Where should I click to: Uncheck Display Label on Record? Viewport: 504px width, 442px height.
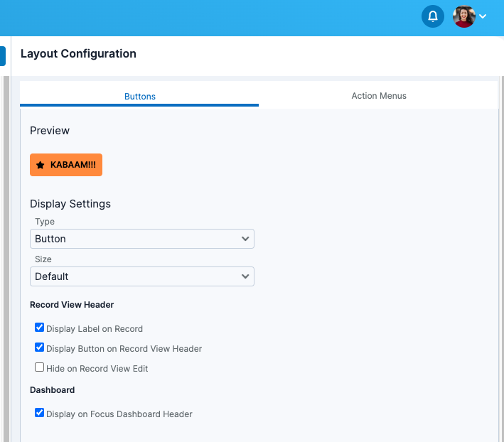(x=40, y=328)
